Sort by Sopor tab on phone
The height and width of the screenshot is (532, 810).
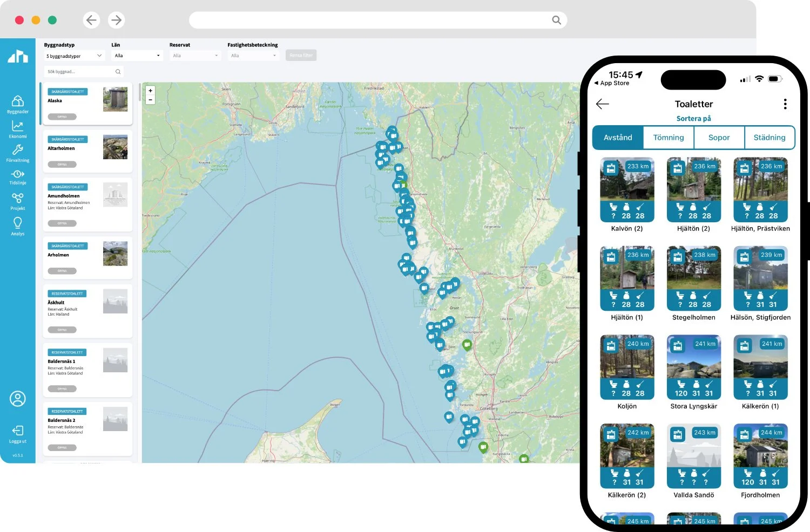[719, 138]
